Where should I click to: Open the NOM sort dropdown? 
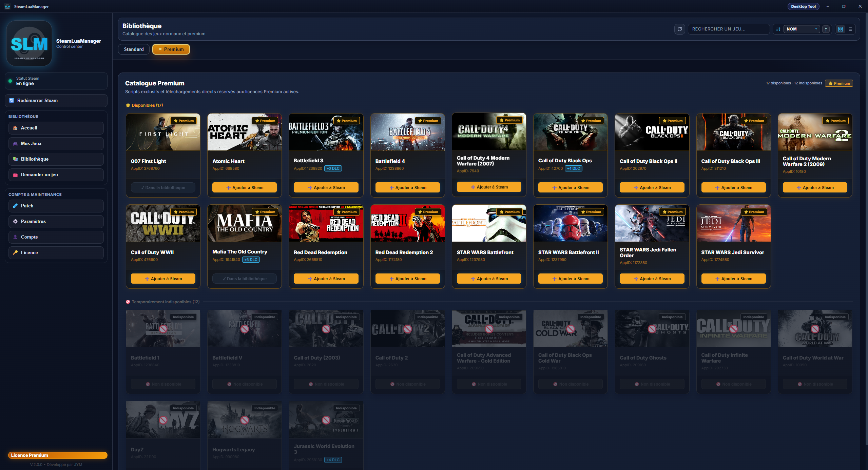[802, 29]
